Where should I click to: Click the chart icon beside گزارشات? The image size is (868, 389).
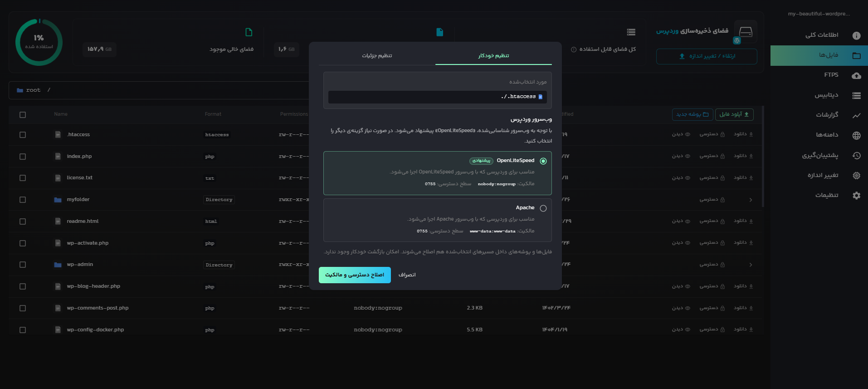point(856,115)
